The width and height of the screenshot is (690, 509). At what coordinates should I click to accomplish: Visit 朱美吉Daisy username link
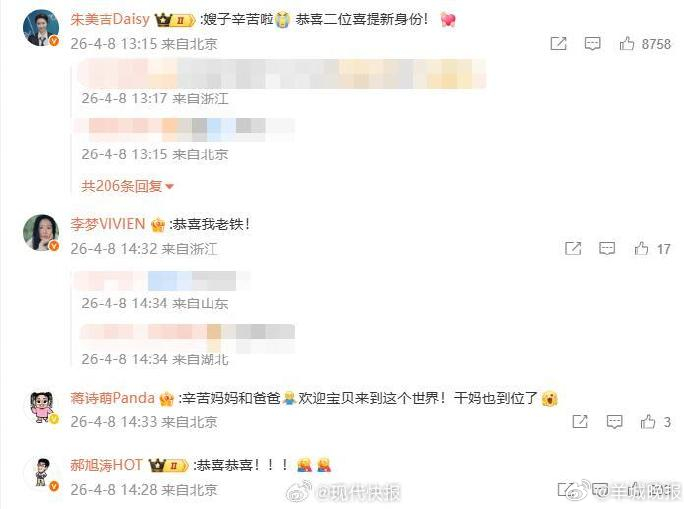coord(110,19)
